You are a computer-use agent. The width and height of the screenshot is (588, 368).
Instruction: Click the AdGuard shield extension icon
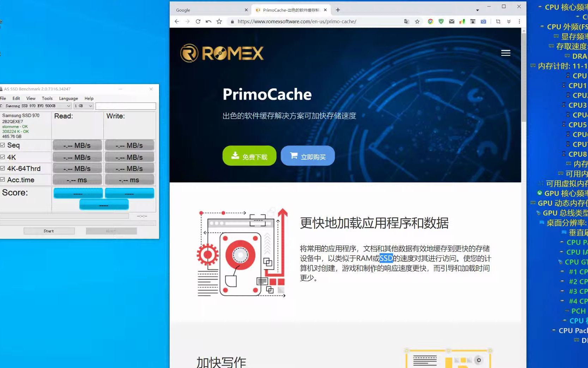click(441, 22)
